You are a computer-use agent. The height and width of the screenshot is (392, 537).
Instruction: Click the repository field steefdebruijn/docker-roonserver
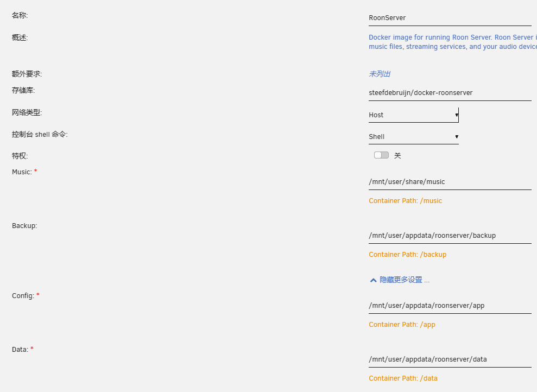point(450,93)
